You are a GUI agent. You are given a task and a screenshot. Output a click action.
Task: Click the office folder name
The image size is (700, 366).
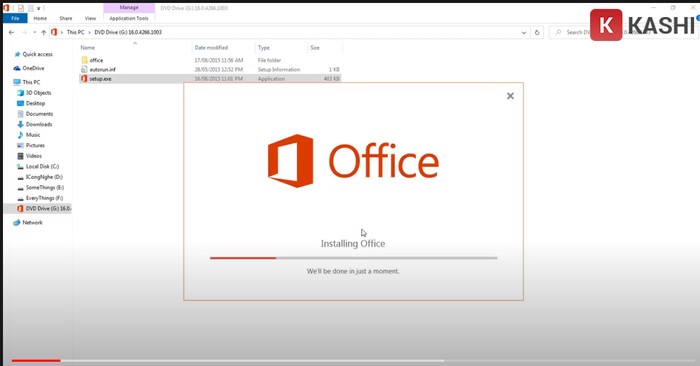pos(96,60)
